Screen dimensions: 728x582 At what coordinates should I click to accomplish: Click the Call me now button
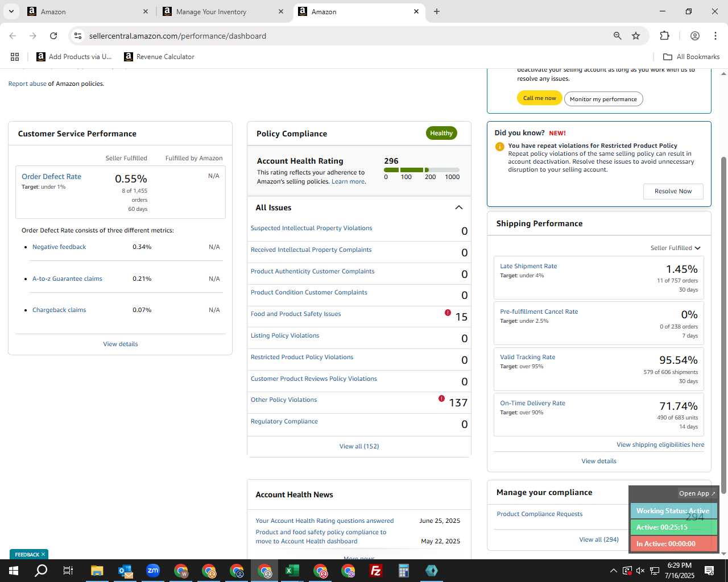pos(540,98)
